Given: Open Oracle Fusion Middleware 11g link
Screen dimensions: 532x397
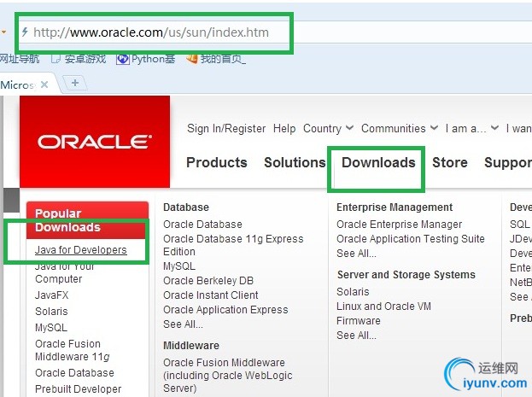Looking at the screenshot, I should 73,350.
